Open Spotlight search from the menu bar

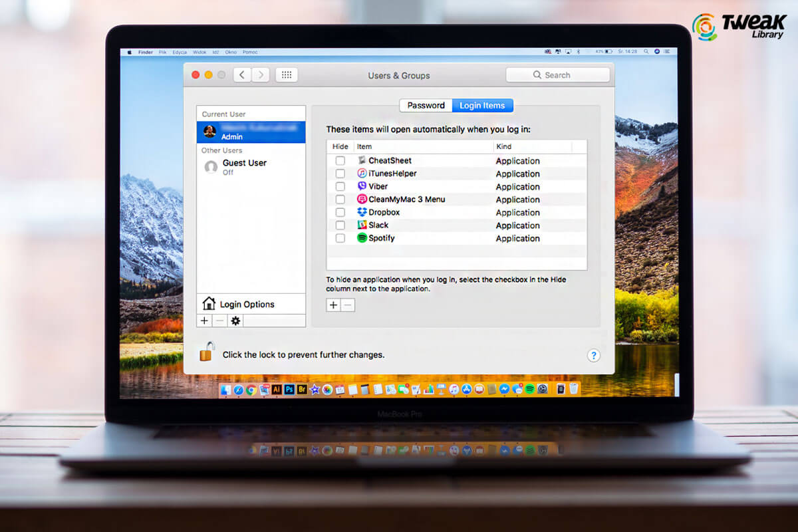tap(646, 51)
